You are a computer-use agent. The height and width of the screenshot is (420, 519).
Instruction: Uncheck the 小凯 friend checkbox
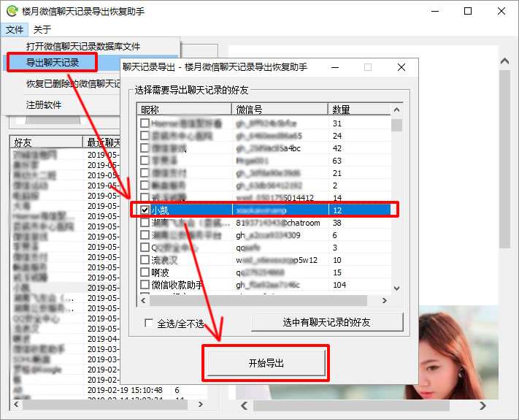coord(145,210)
